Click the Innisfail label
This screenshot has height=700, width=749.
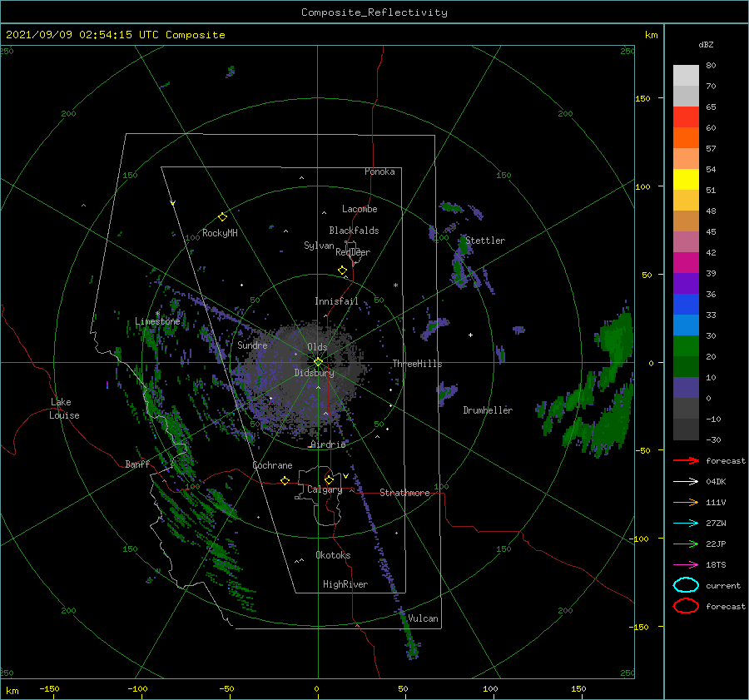[336, 301]
